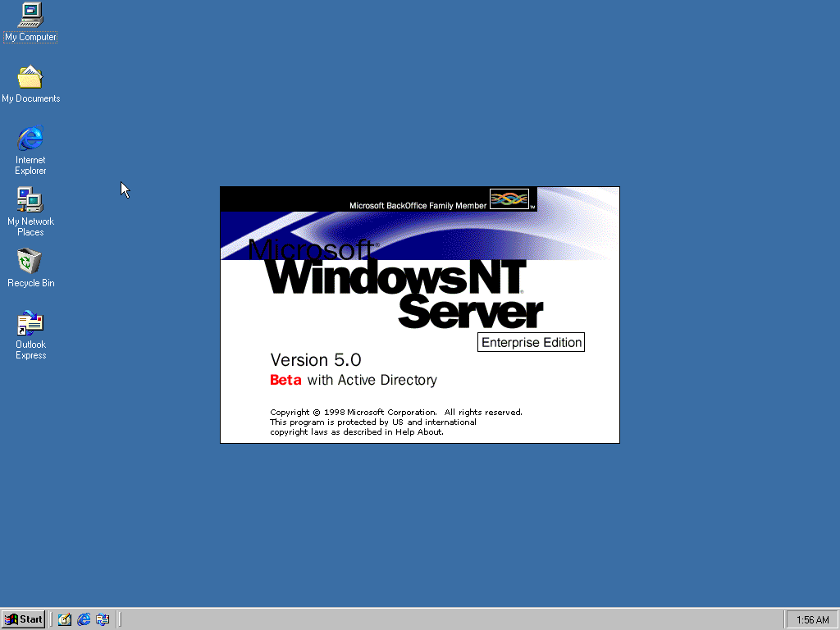
Task: Click the Quick Launch toolbar left grip handle
Action: point(52,619)
